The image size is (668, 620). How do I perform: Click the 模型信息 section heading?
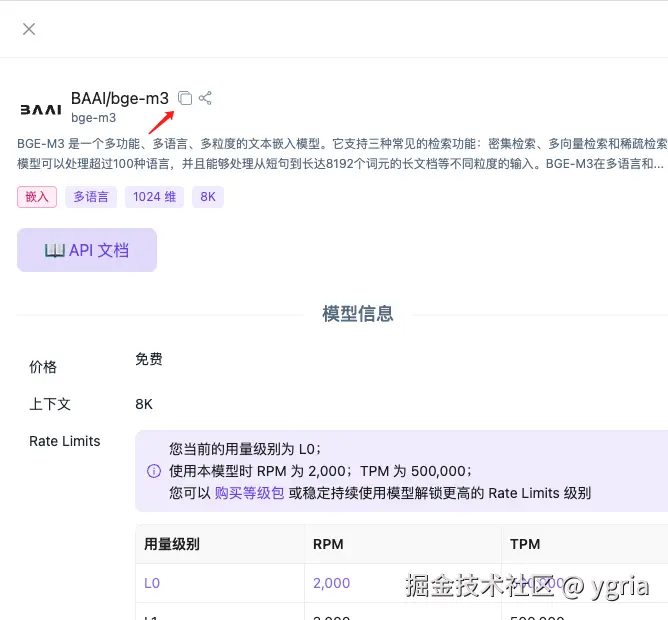[x=358, y=314]
